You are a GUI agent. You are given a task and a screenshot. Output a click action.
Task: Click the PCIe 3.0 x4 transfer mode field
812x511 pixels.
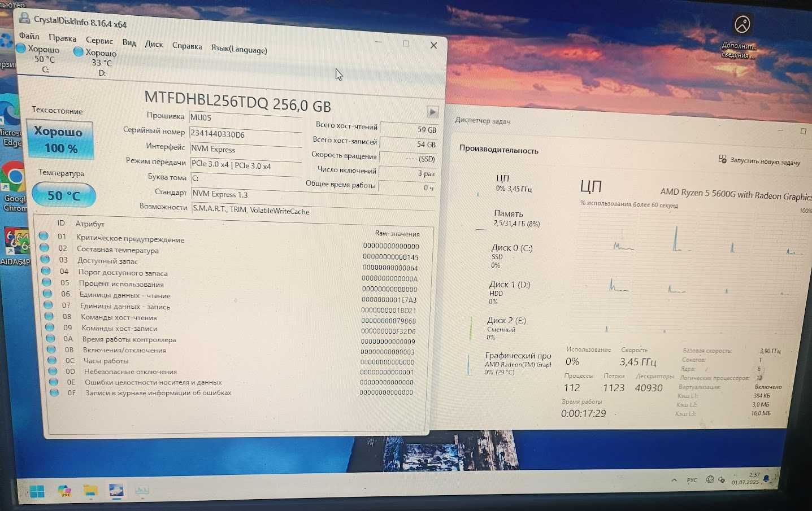coord(246,165)
